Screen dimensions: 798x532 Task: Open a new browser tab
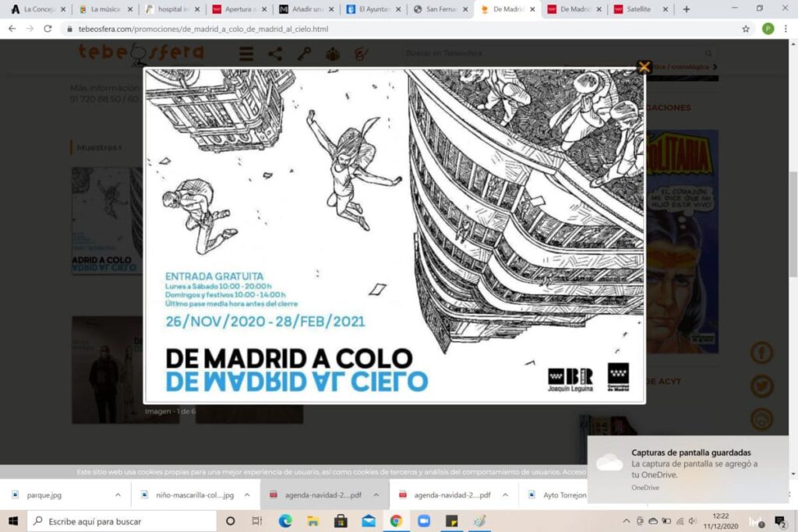[687, 9]
